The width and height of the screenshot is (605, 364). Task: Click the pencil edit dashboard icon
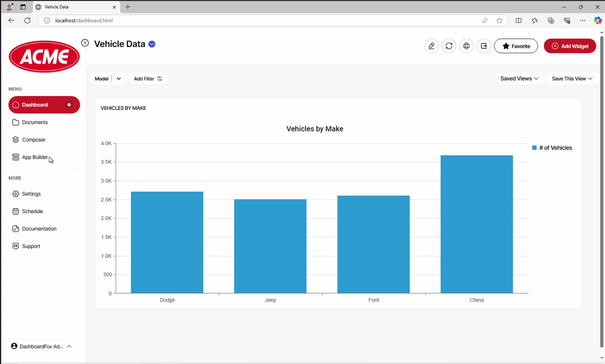coord(431,46)
